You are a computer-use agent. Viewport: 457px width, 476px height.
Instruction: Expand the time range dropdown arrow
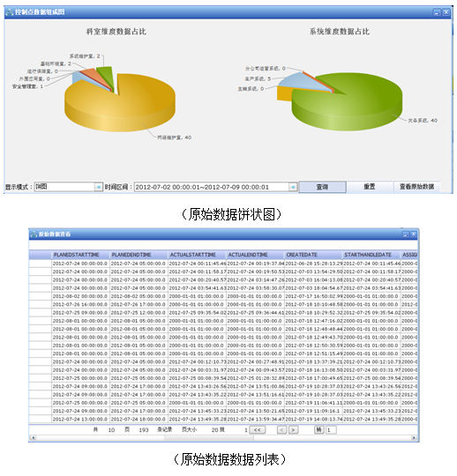point(293,187)
